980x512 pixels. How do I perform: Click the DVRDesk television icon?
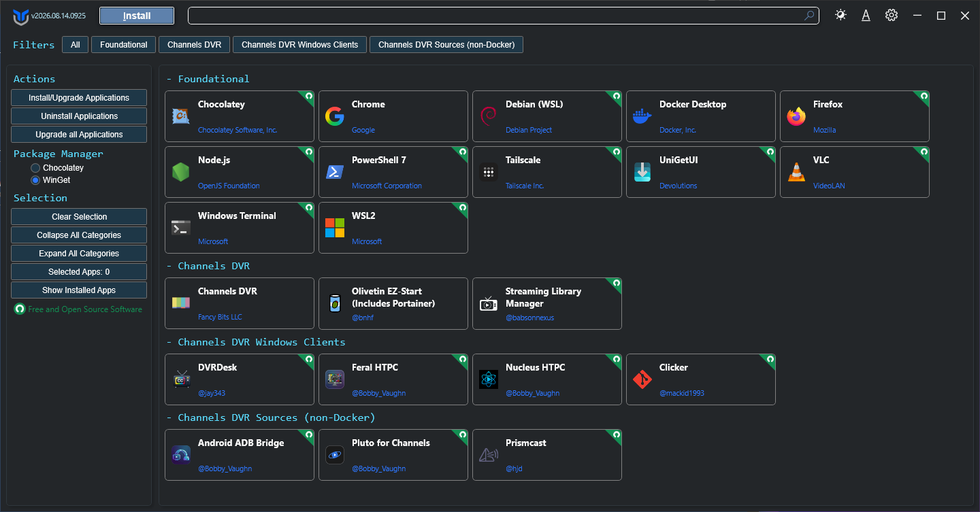pos(181,379)
